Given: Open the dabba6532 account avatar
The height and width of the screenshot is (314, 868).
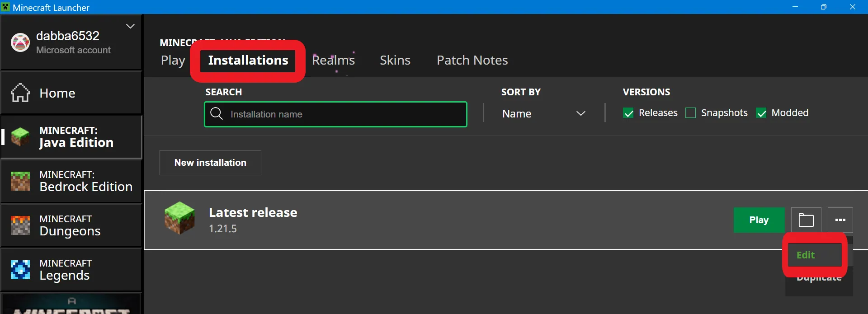Looking at the screenshot, I should (20, 42).
